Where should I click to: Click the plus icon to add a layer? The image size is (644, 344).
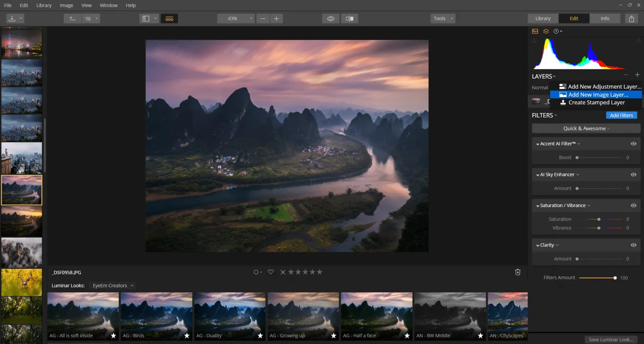(x=637, y=75)
